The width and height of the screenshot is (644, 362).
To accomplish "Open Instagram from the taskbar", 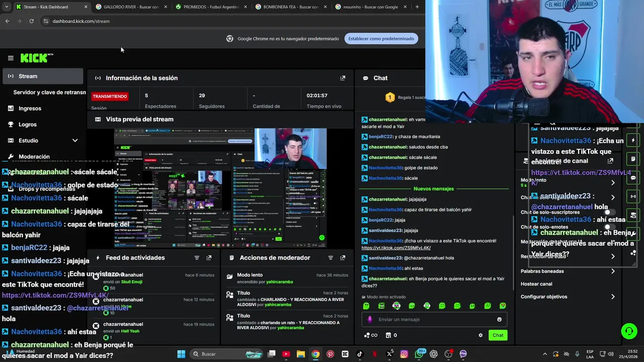I will pyautogui.click(x=404, y=354).
